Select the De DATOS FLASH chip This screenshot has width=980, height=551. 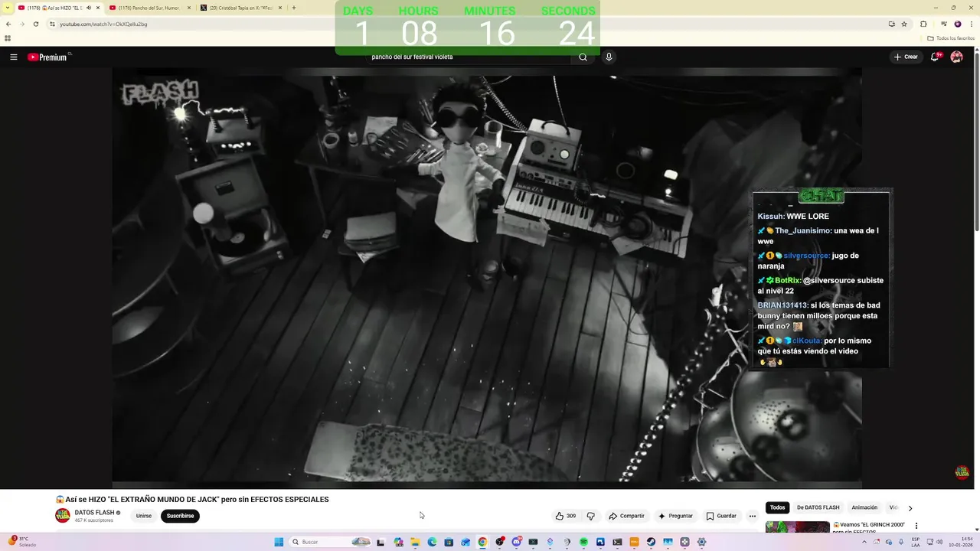[818, 507]
